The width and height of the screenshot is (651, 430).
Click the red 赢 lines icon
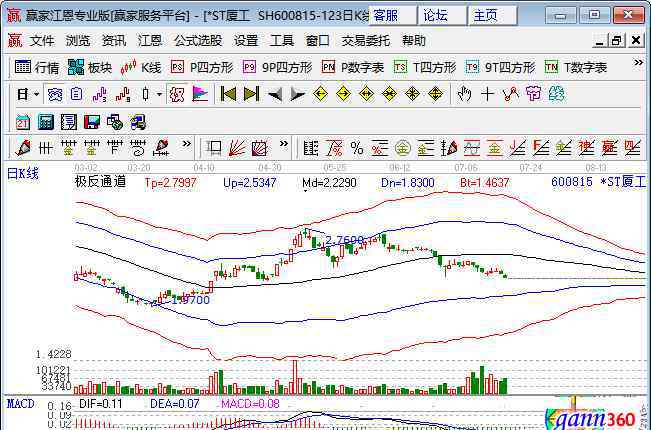(609, 148)
